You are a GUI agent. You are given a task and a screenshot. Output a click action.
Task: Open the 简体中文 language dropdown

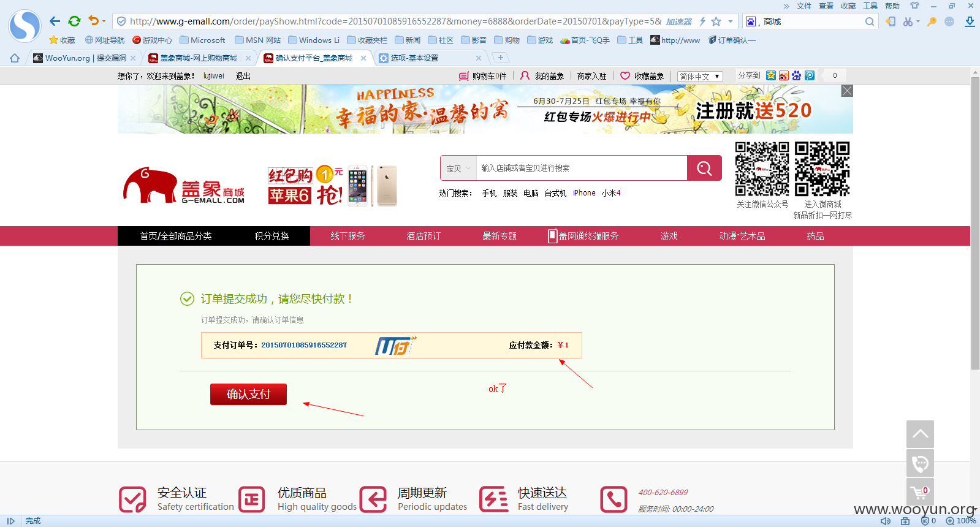pos(701,77)
